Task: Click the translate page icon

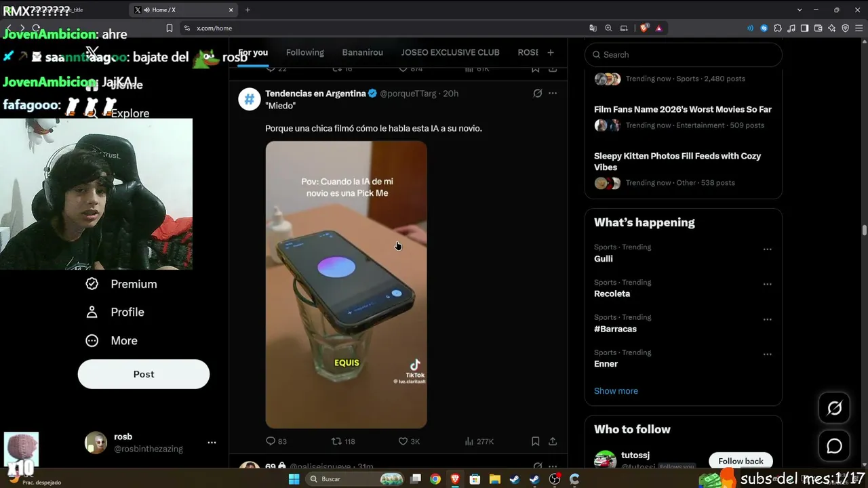Action: click(593, 28)
